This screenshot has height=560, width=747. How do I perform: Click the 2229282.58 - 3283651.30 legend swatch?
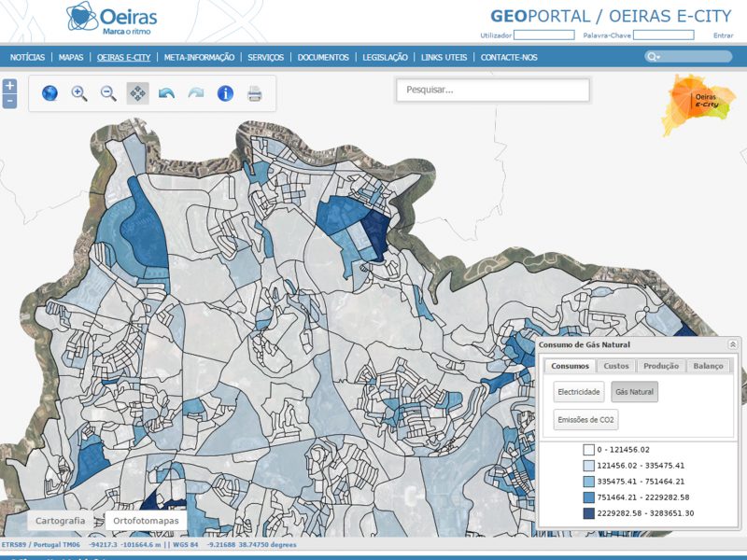589,513
